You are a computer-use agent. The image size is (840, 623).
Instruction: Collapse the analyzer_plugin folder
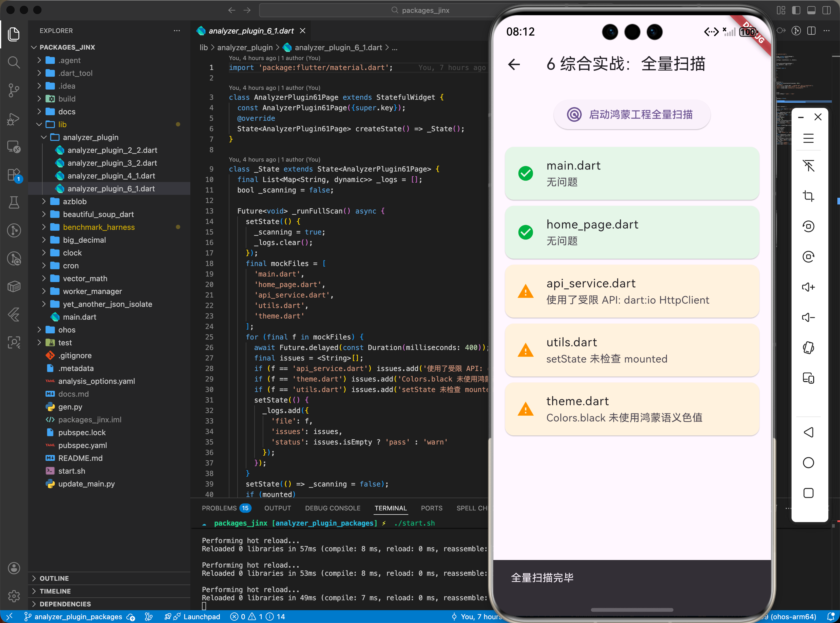[90, 137]
